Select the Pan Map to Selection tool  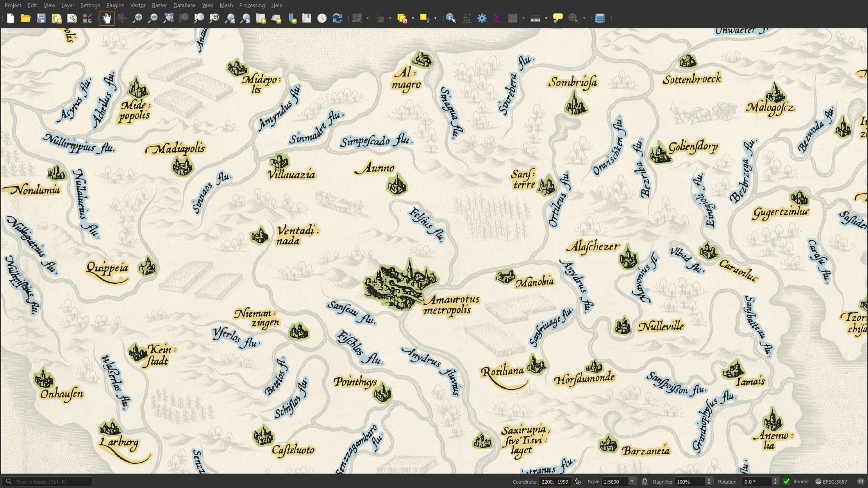pyautogui.click(x=122, y=18)
